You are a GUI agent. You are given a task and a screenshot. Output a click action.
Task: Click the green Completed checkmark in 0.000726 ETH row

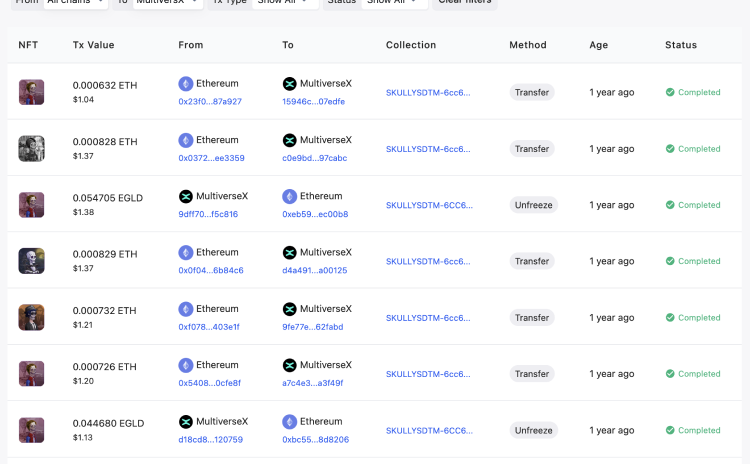pyautogui.click(x=670, y=374)
